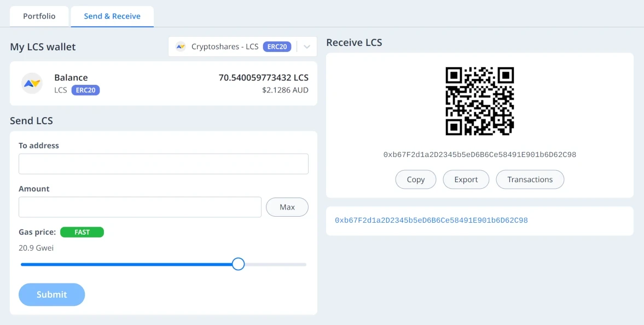Click the receive QR code image
Screen dimensions: 644x325
[x=480, y=101]
